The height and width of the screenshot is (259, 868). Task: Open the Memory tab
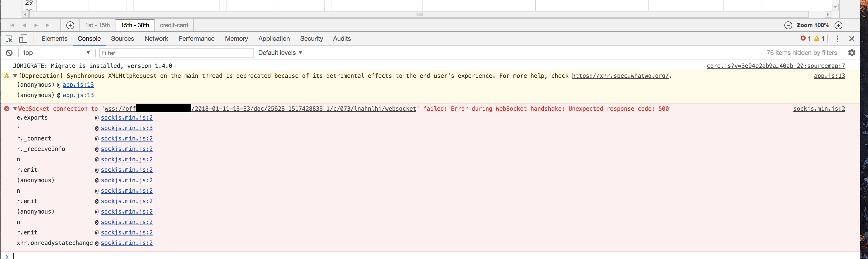tap(236, 39)
